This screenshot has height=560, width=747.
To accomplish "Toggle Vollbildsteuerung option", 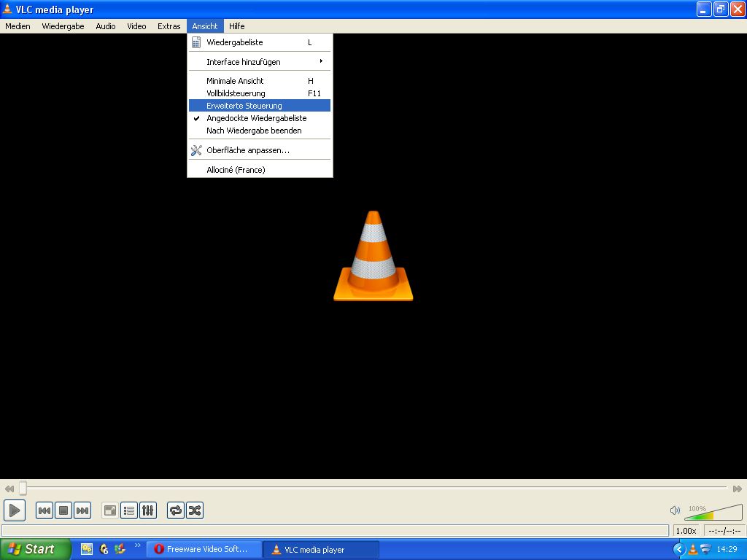I will point(260,93).
